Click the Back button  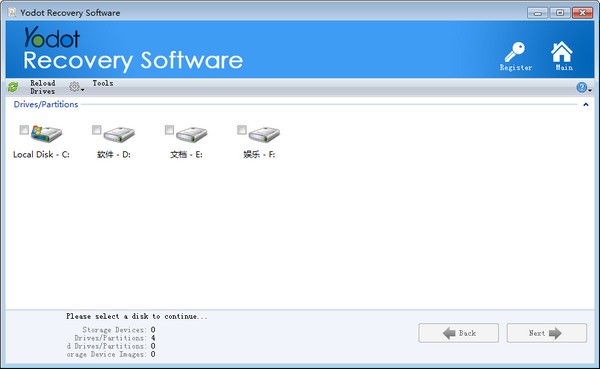[x=458, y=333]
